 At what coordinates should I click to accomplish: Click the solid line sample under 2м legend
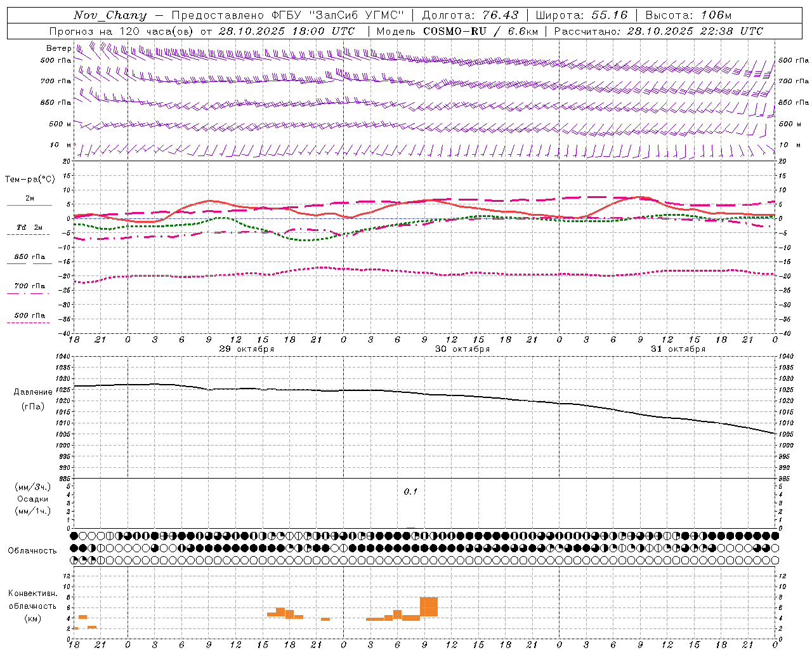point(29,206)
